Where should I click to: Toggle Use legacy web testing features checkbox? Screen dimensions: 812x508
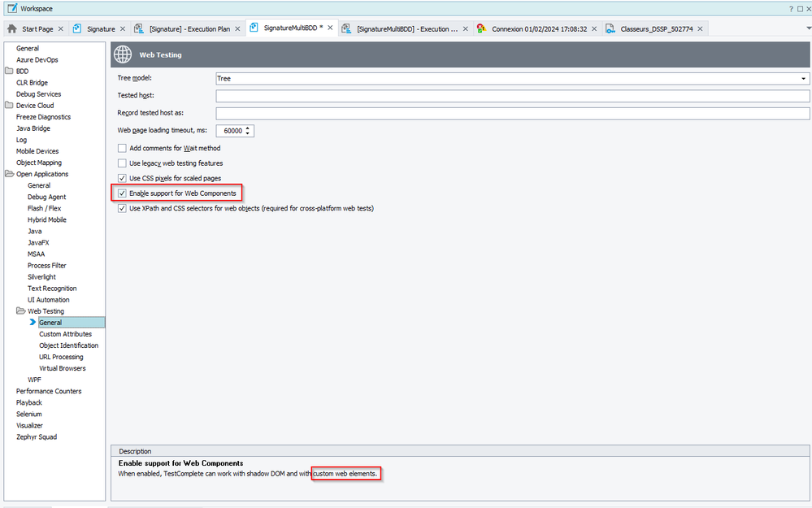click(122, 163)
